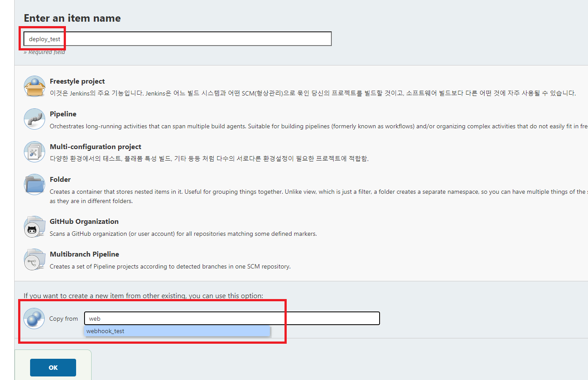588x380 pixels.
Task: Choose Multibranch Pipeline title
Action: (85, 254)
